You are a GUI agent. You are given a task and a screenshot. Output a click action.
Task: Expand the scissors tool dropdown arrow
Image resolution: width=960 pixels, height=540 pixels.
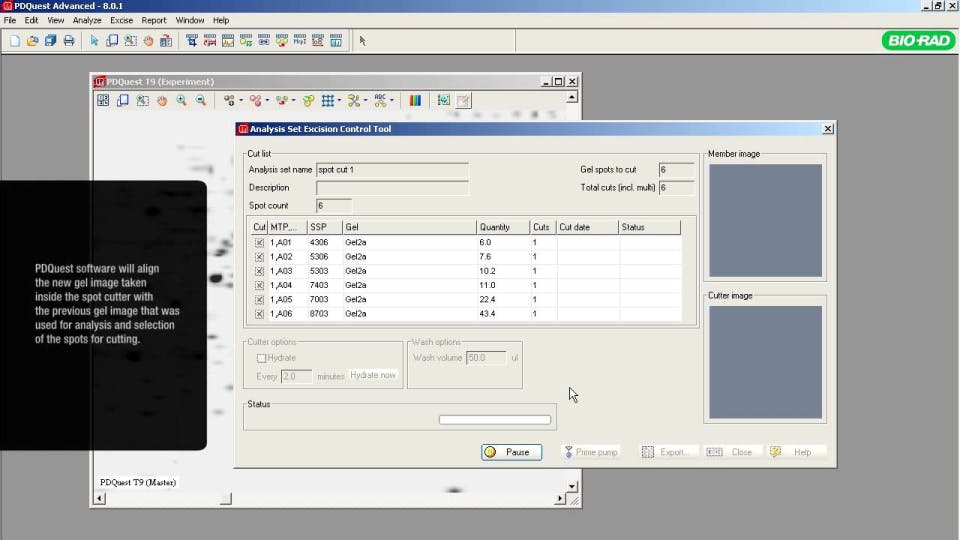(x=366, y=101)
